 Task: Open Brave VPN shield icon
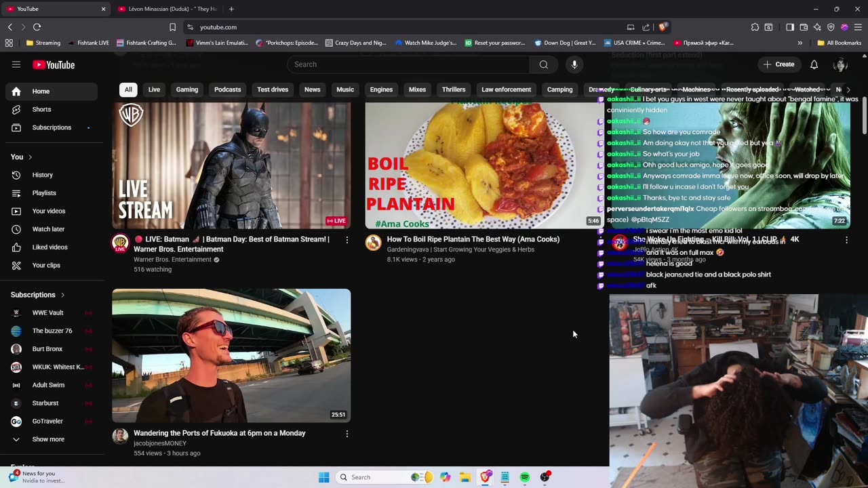831,27
